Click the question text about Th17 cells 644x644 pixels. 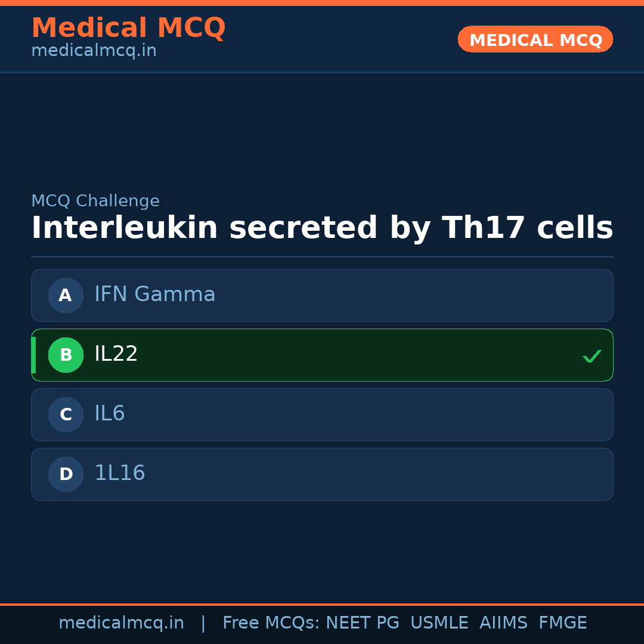(322, 228)
